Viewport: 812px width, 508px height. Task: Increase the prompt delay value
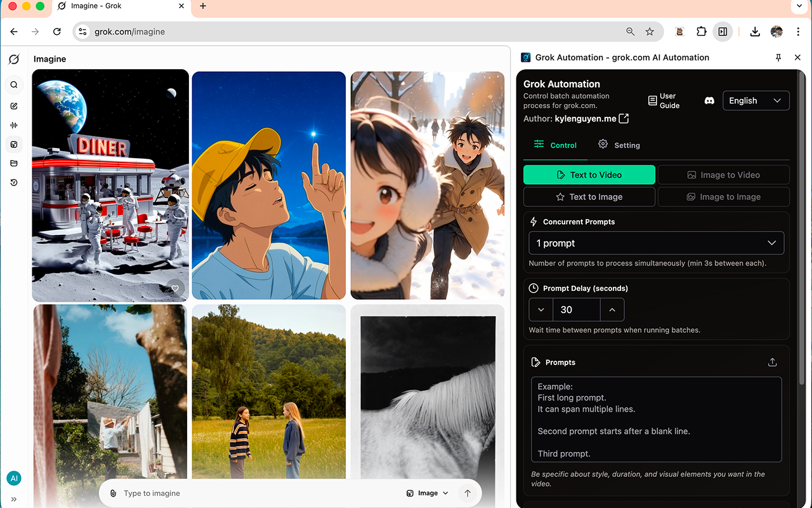(x=612, y=310)
